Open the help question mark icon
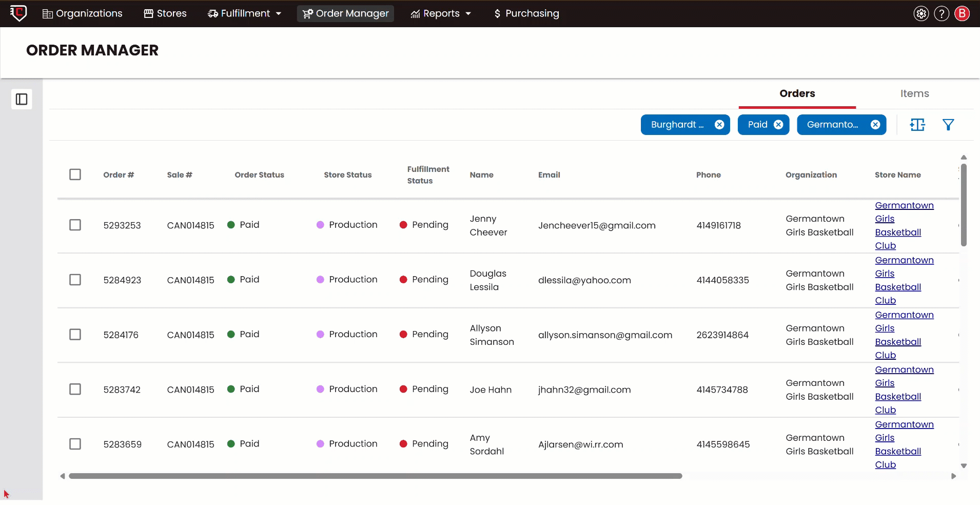 coord(942,13)
